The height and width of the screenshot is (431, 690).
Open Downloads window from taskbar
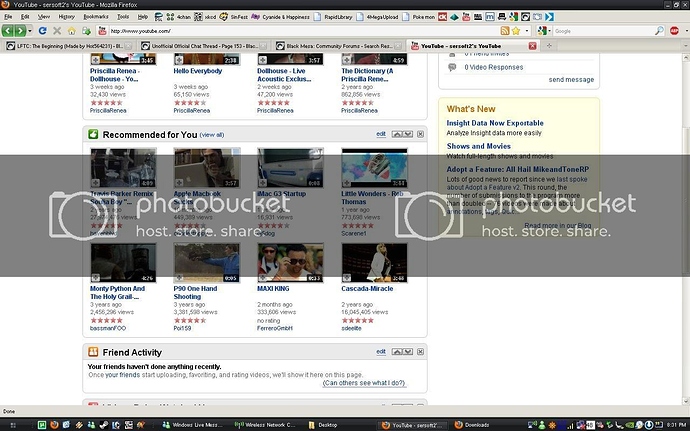[x=477, y=425]
